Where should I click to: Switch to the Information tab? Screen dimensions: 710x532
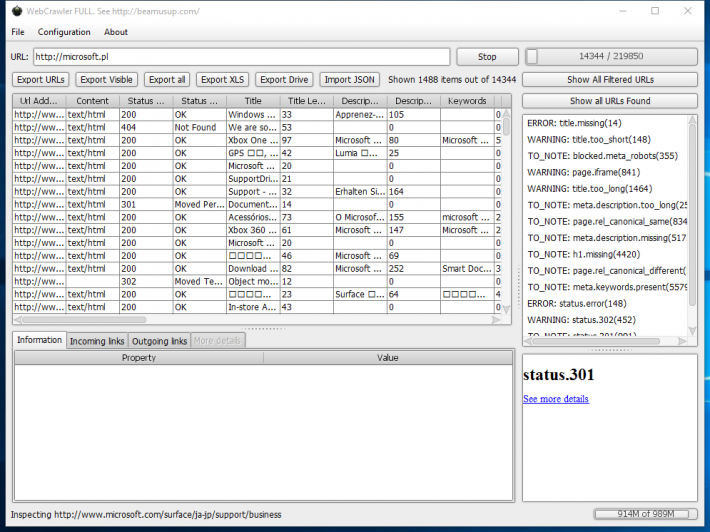point(39,340)
